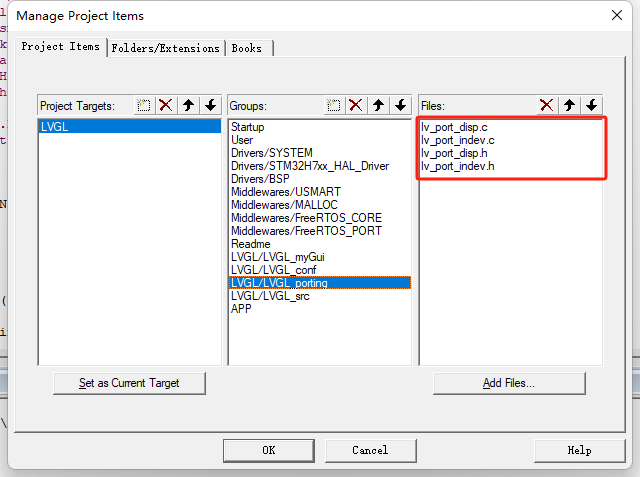Select the LVGL project target
640x477 pixels.
[130, 127]
